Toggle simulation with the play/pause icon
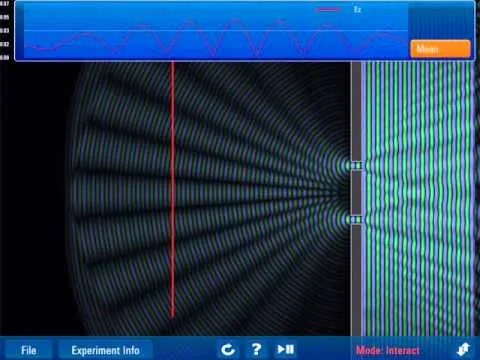Viewport: 480px width, 360px height. pyautogui.click(x=286, y=349)
